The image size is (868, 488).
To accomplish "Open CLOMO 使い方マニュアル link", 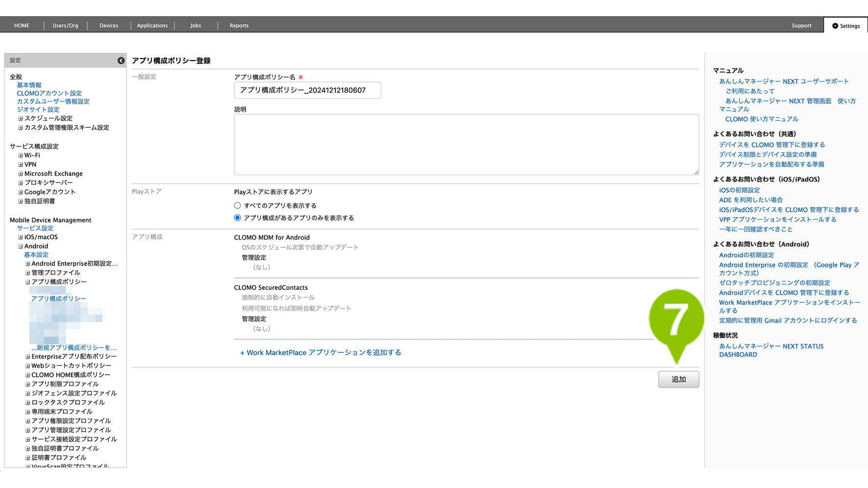I will click(x=762, y=119).
